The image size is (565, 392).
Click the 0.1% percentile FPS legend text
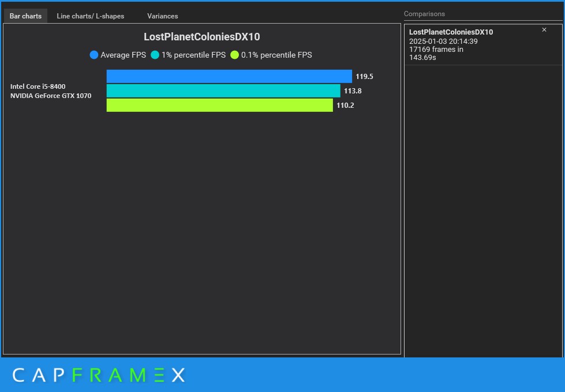point(277,55)
